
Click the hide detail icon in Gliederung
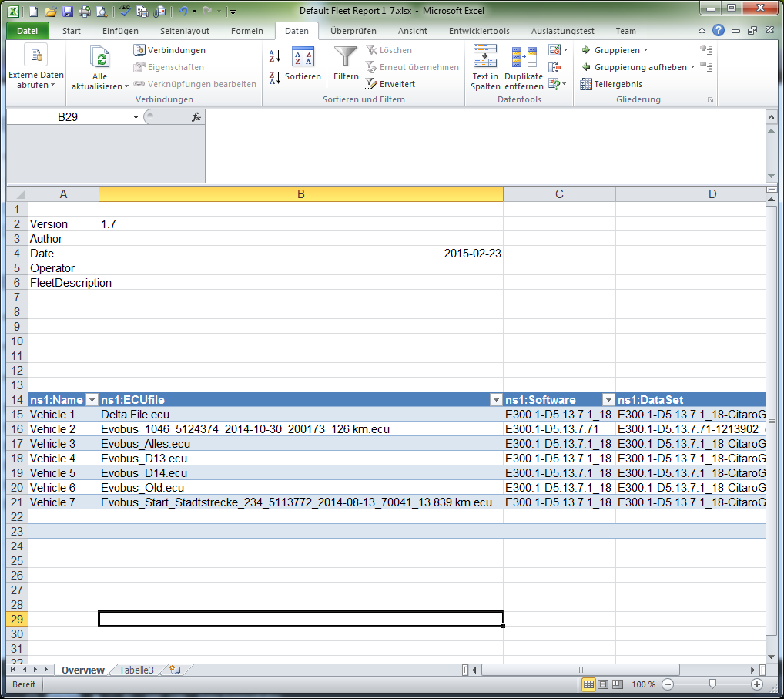(706, 66)
